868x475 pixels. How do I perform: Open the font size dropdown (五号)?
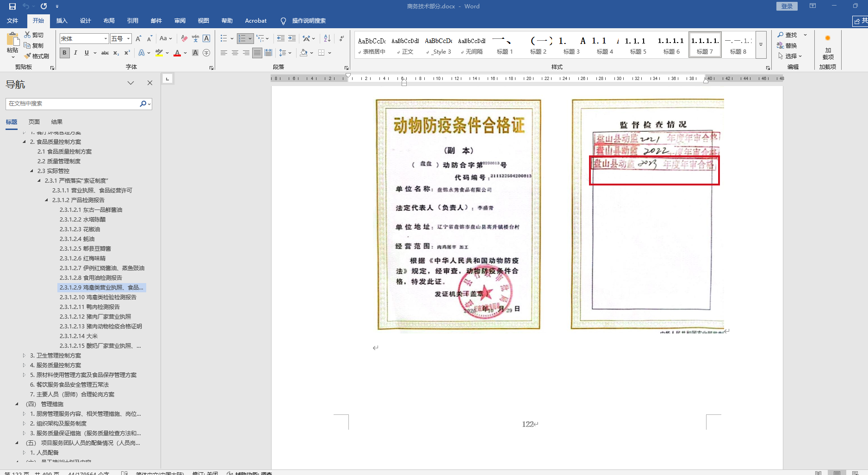(x=129, y=38)
